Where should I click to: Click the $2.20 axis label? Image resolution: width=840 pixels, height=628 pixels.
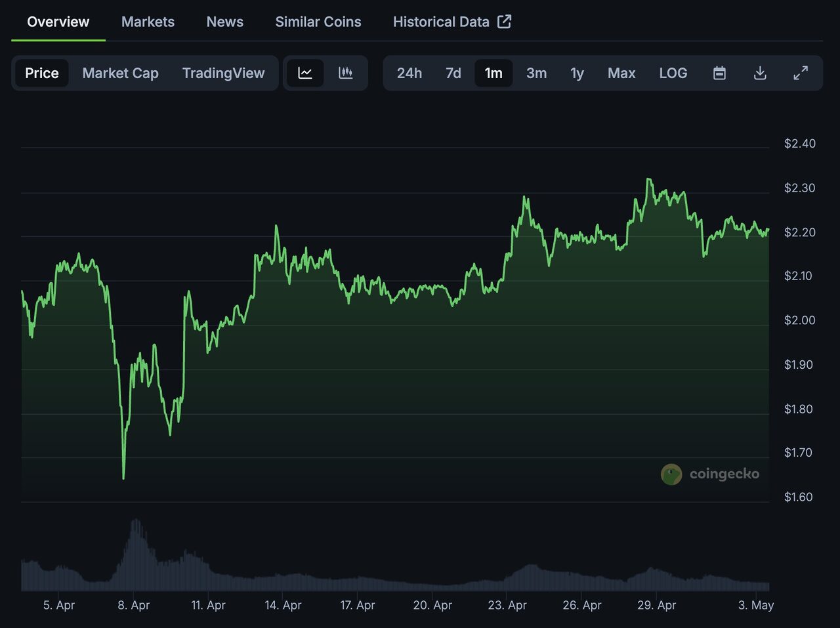pyautogui.click(x=800, y=232)
